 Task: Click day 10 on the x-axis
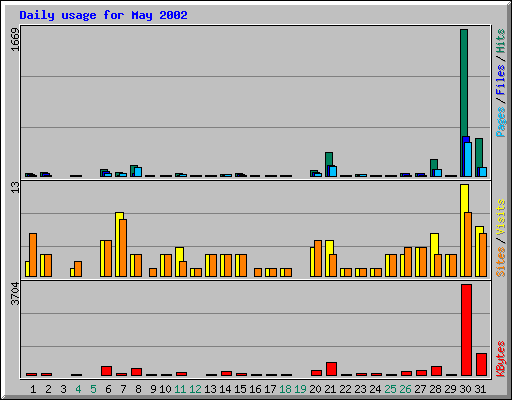165,389
